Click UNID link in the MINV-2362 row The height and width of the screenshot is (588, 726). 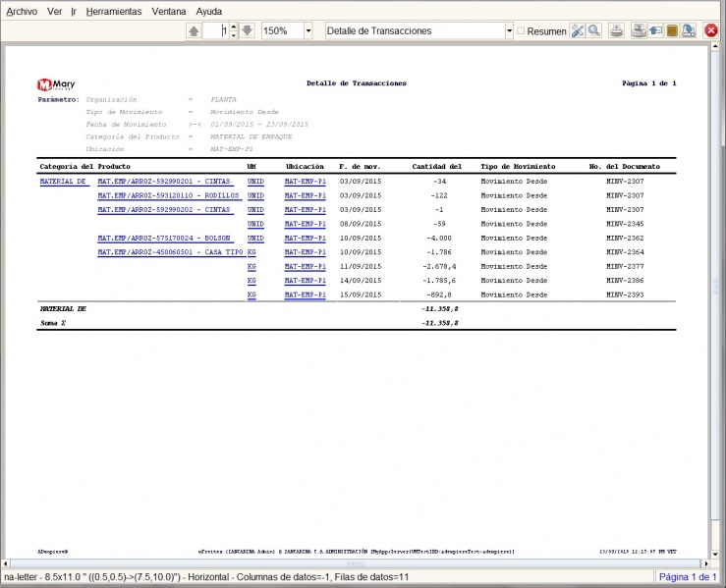[x=255, y=239]
